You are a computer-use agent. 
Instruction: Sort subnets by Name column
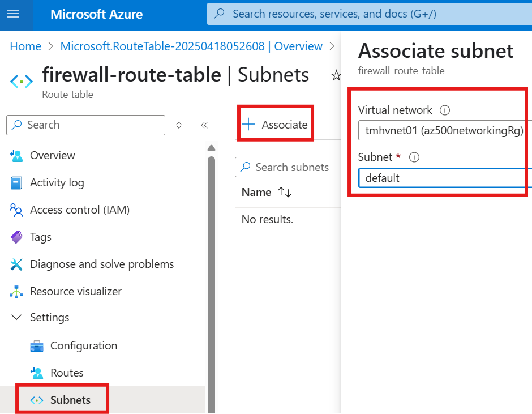tap(256, 192)
